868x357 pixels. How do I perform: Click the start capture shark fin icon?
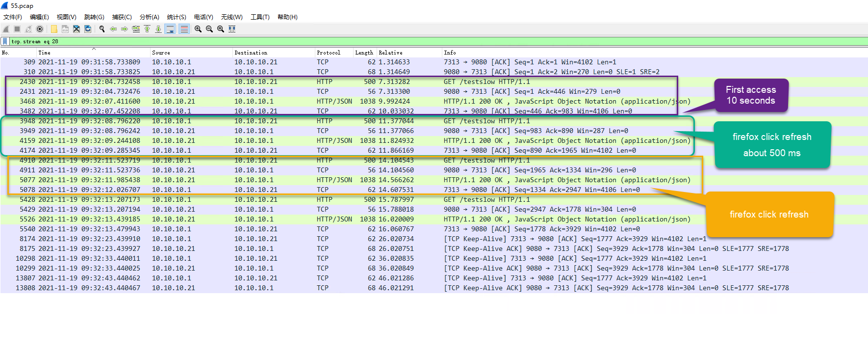[x=6, y=29]
